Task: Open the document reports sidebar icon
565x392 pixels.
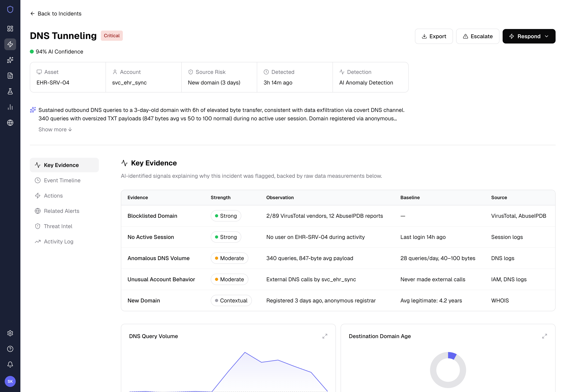Action: [10, 76]
